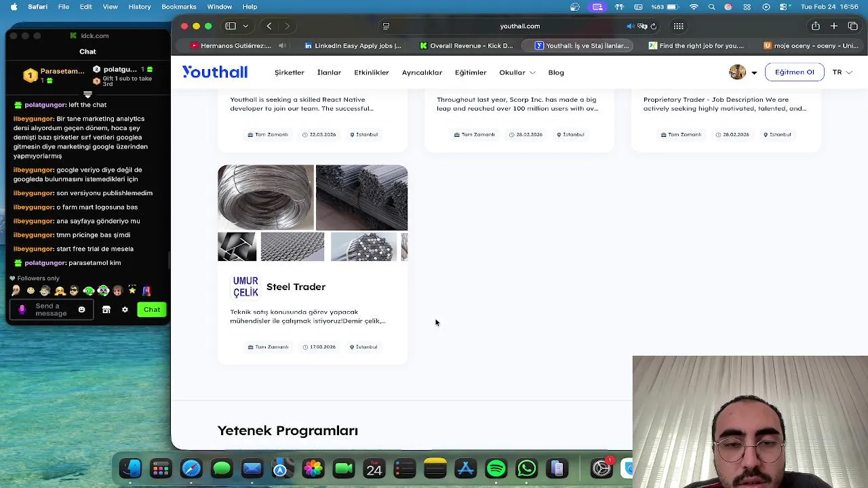Click the Safari icon in the Dock
Image resolution: width=868 pixels, height=488 pixels.
(191, 468)
